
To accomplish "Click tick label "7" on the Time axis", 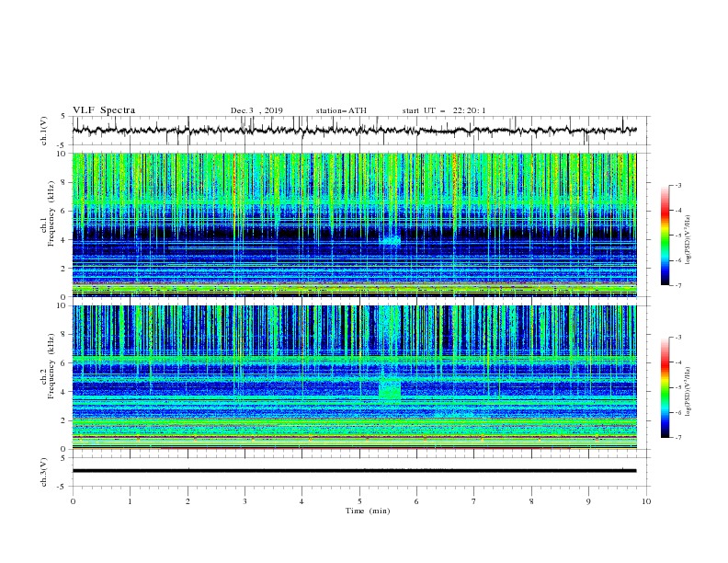I will pyautogui.click(x=474, y=501).
